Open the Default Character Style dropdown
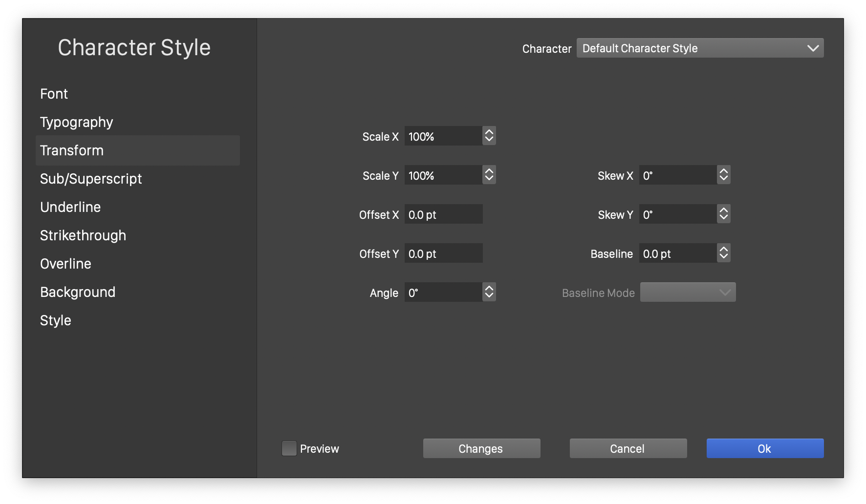Image resolution: width=866 pixels, height=504 pixels. [x=700, y=48]
